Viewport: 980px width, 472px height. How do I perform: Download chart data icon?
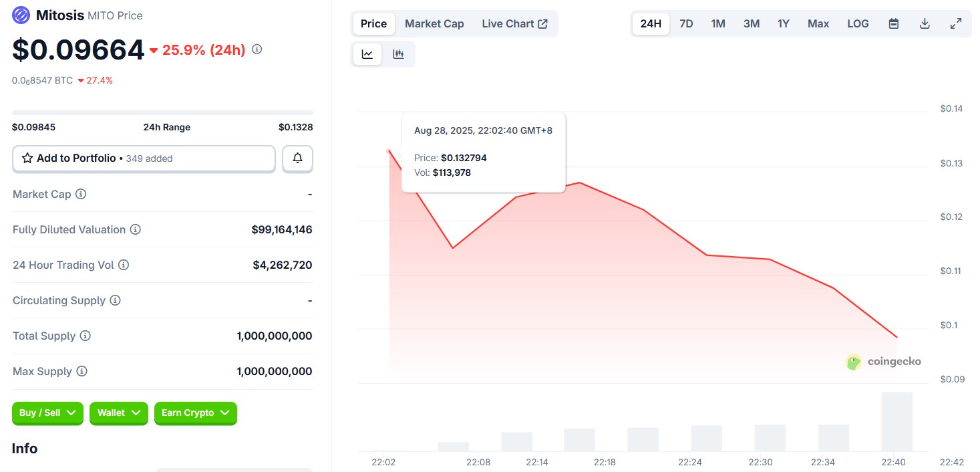(x=925, y=23)
